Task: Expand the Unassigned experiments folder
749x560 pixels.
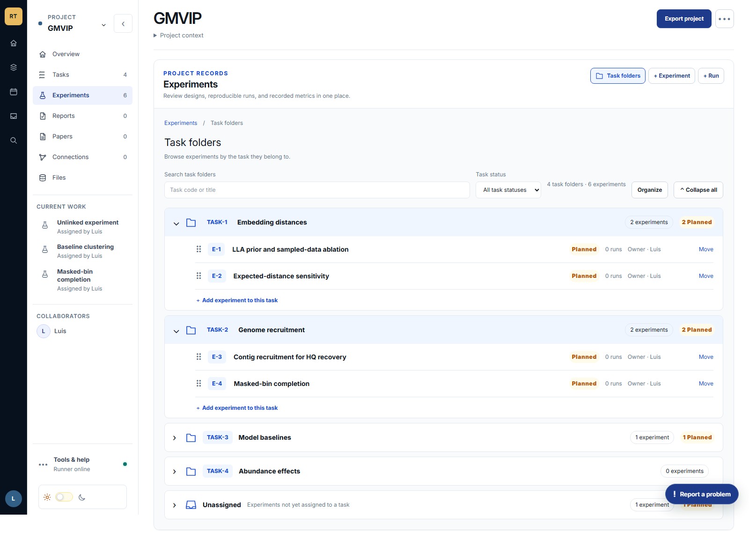Action: 175,505
